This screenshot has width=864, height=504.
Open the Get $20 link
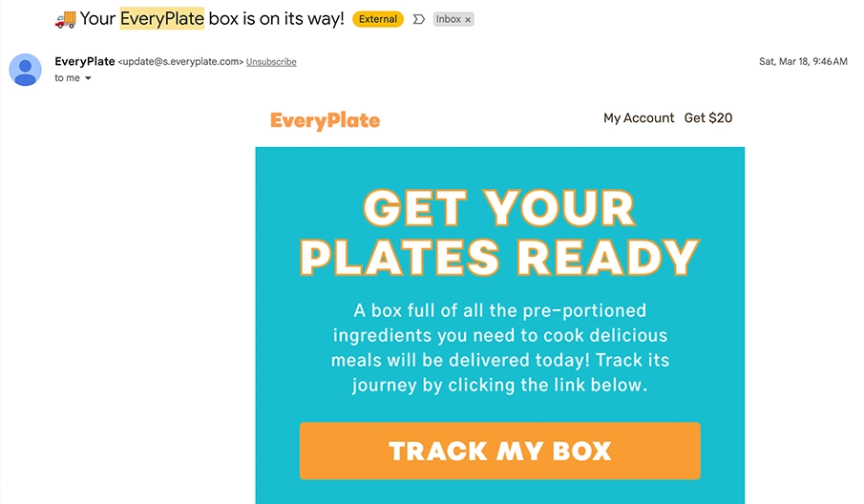pos(708,117)
